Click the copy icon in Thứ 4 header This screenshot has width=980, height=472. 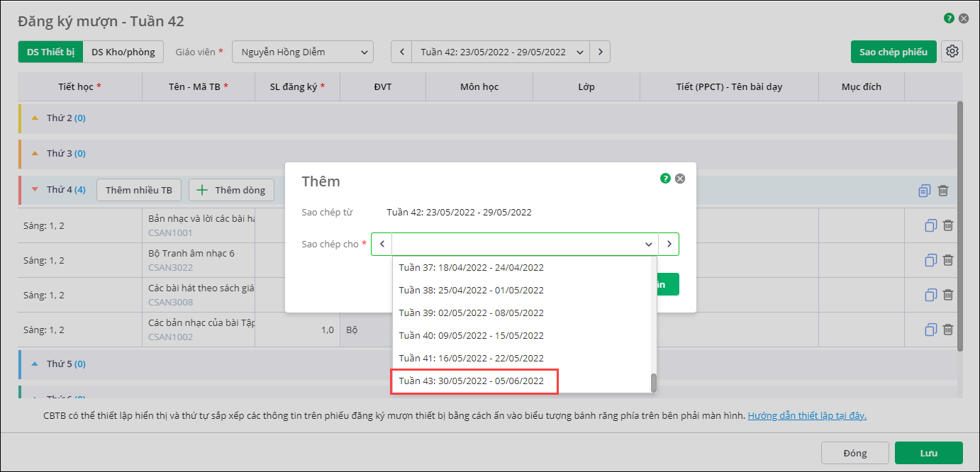click(924, 190)
